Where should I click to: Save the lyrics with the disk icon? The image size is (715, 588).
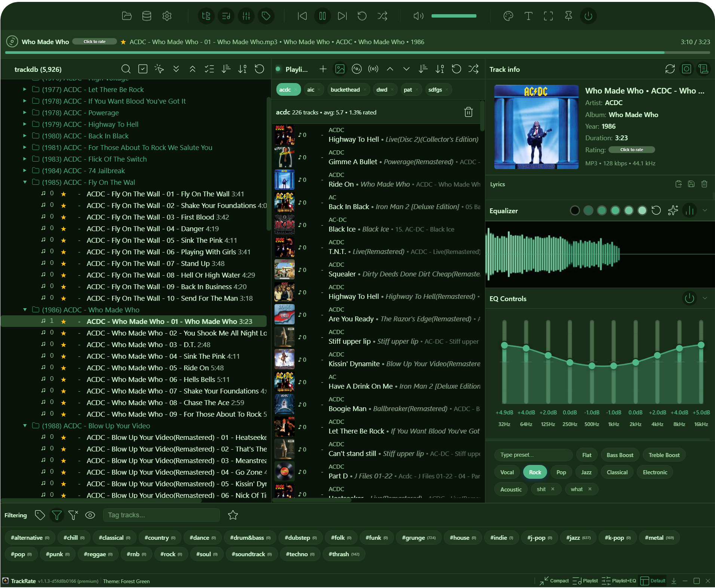coord(691,184)
